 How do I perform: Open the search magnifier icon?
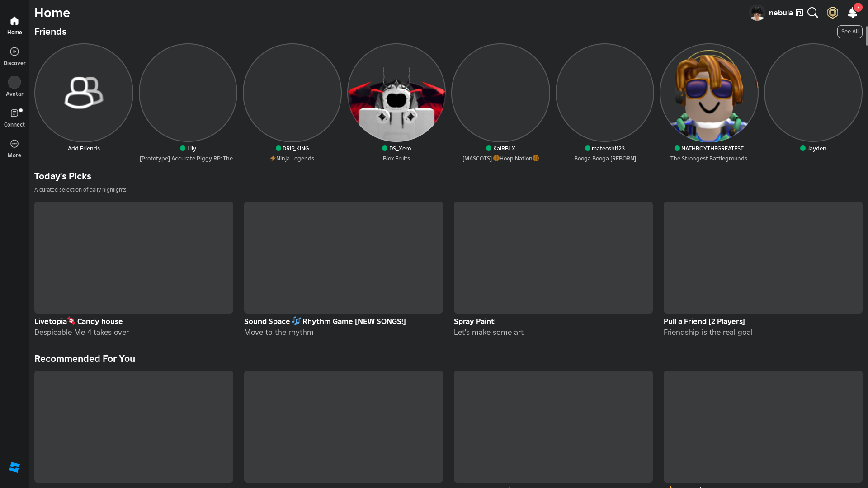pos(813,13)
